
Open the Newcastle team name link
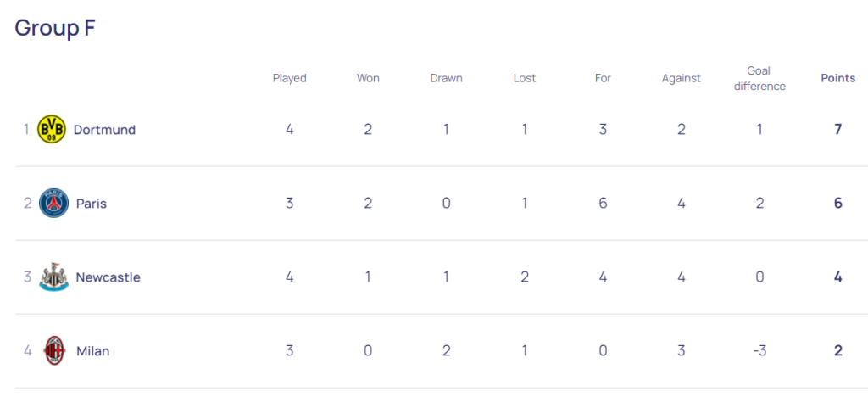point(108,277)
